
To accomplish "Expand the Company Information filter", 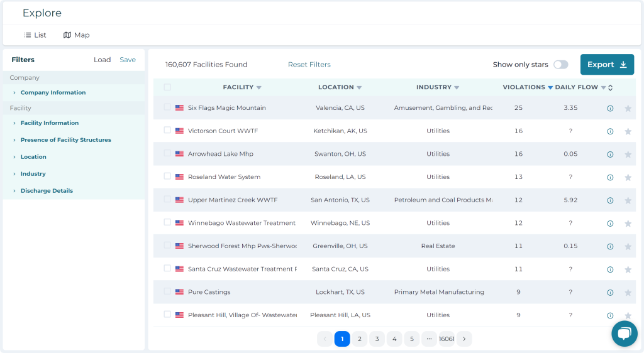I will tap(53, 93).
